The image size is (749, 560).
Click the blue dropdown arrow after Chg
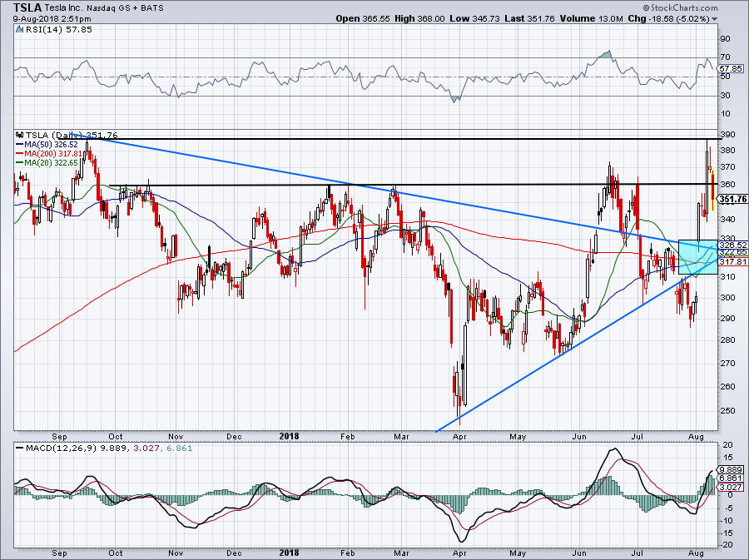click(x=714, y=19)
